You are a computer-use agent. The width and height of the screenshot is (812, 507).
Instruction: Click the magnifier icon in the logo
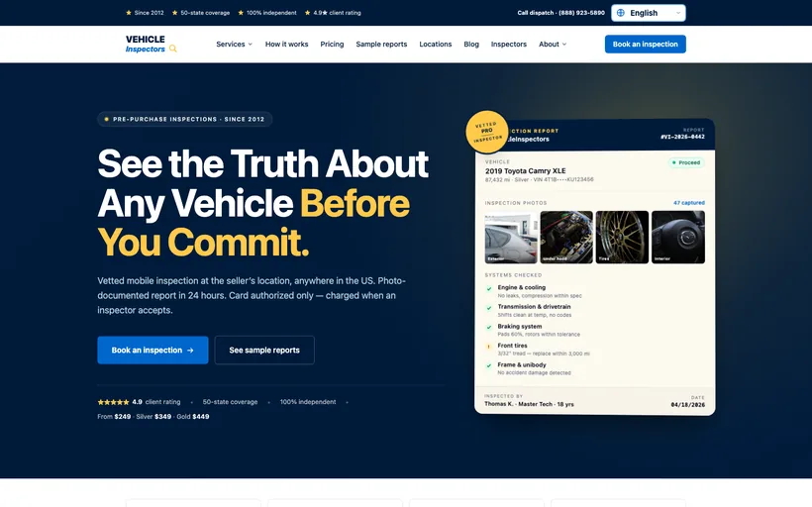tap(173, 49)
